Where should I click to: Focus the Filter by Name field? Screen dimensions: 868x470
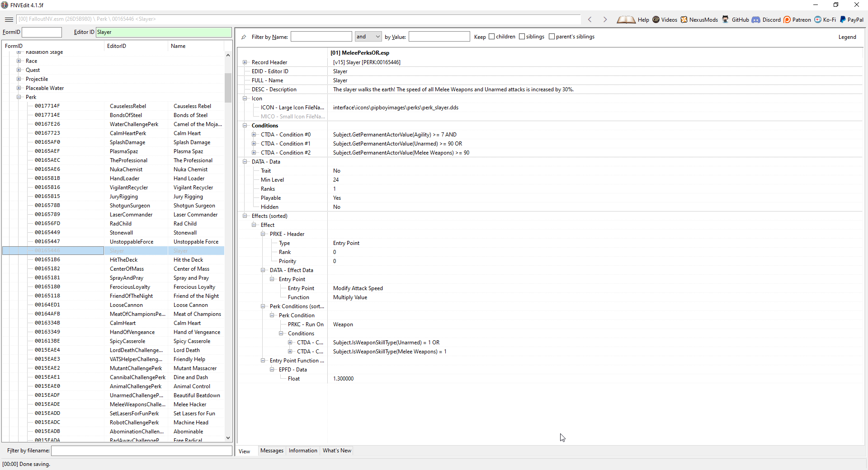tap(321, 37)
